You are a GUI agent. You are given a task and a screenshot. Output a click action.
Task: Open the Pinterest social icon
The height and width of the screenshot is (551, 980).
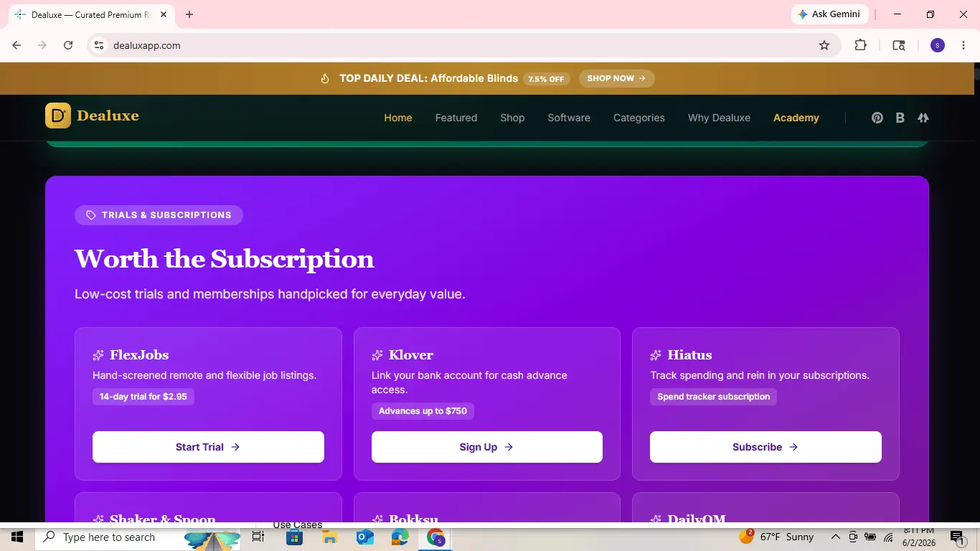point(877,118)
